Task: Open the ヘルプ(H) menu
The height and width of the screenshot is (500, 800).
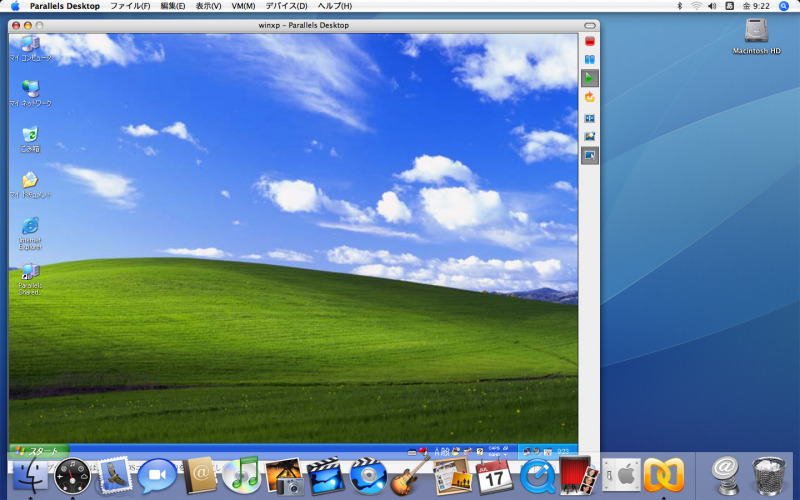Action: click(x=335, y=6)
